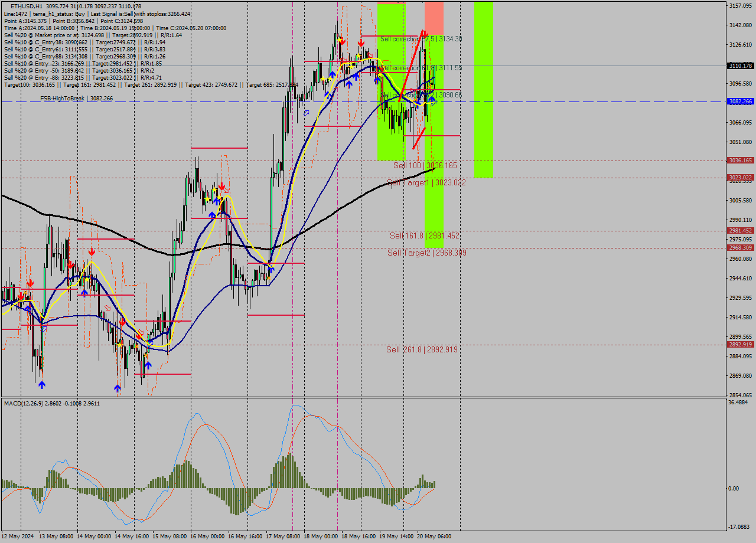The image size is (756, 543).
Task: Click the small red arrow above the 15 May swing high
Action: (x=222, y=186)
